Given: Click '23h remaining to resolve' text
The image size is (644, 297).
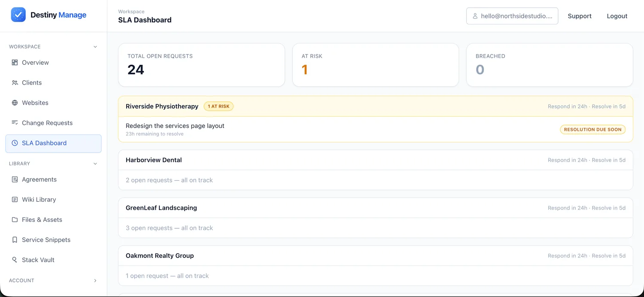Looking at the screenshot, I should pos(155,134).
